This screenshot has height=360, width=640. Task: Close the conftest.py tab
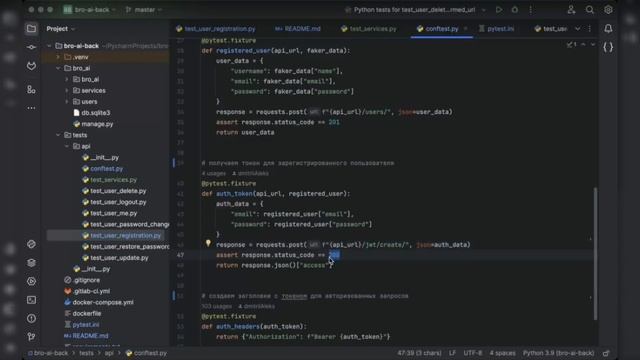(x=465, y=29)
